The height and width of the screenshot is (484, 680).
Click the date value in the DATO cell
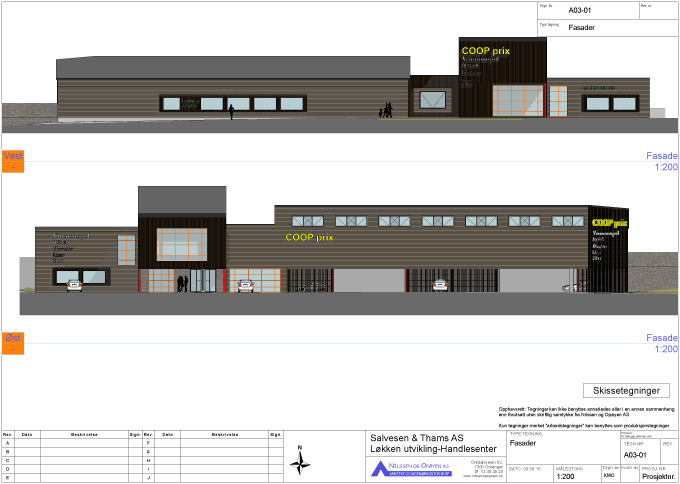point(531,469)
